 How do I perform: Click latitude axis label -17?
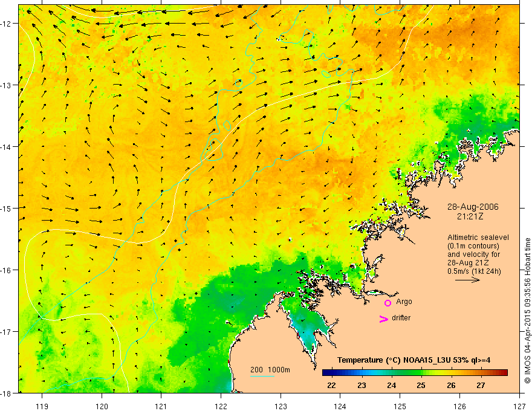tap(7, 332)
